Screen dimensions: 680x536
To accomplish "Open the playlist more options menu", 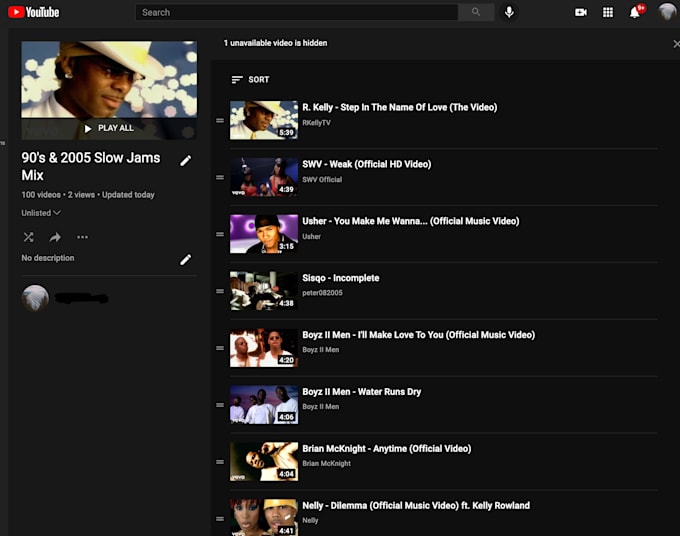I will (x=82, y=237).
